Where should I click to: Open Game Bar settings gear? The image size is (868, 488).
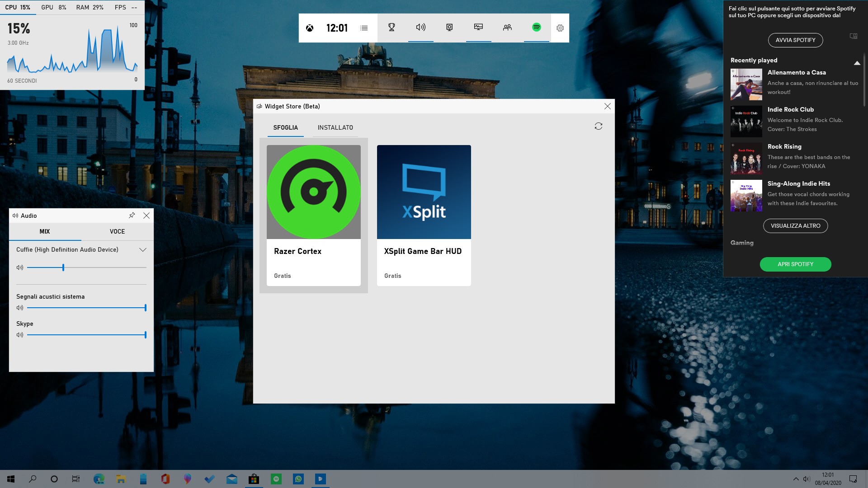[560, 28]
